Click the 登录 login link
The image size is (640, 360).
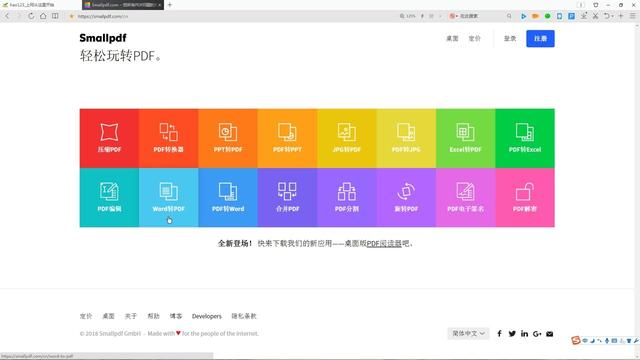point(510,38)
